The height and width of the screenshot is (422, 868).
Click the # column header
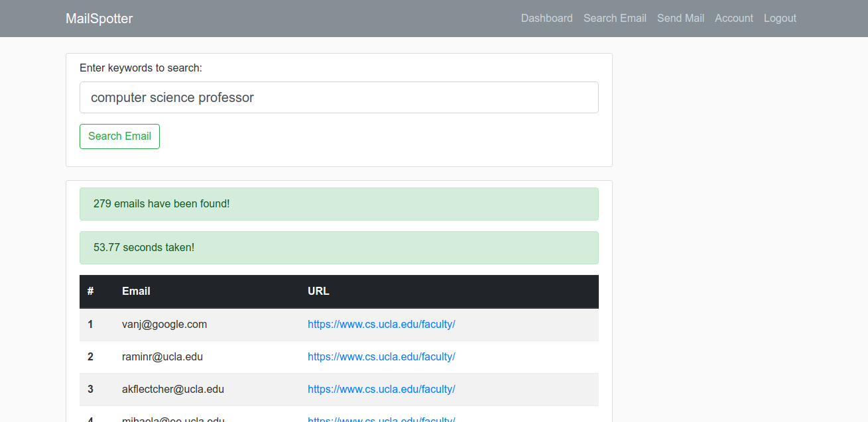[x=90, y=291]
